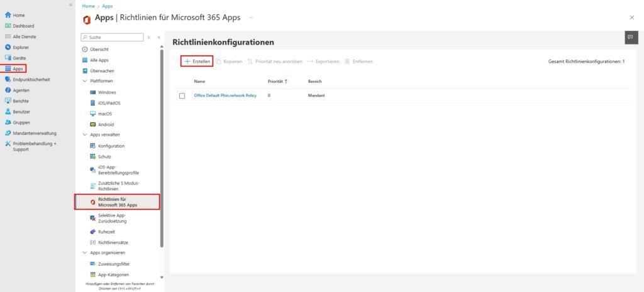Click the Home icon in left navigation
This screenshot has height=292, width=644.
pyautogui.click(x=8, y=15)
